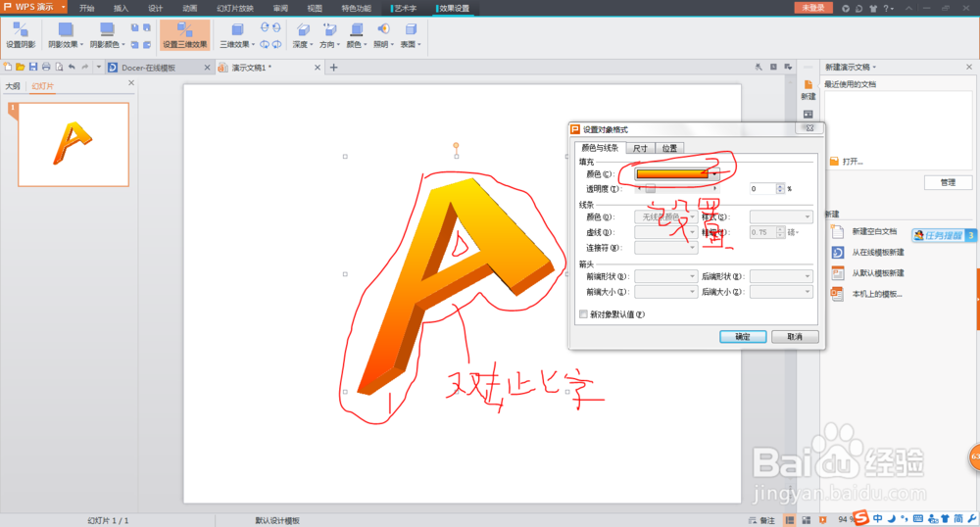Image resolution: width=980 pixels, height=527 pixels.
Task: Switch to 位置 tab in format dialog
Action: click(x=669, y=148)
